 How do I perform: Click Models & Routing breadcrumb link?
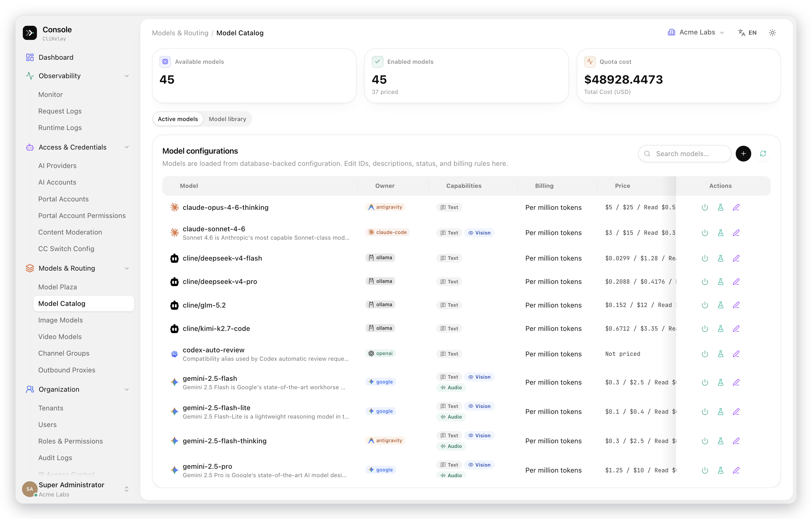click(x=180, y=33)
